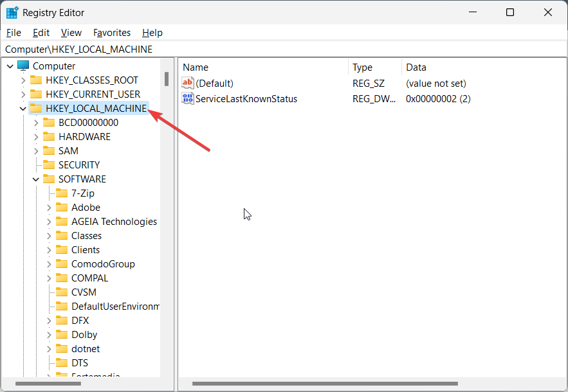Click the ServiceLastKnownStatus DWORD value icon
Viewport: 568px width, 392px height.
coord(188,99)
